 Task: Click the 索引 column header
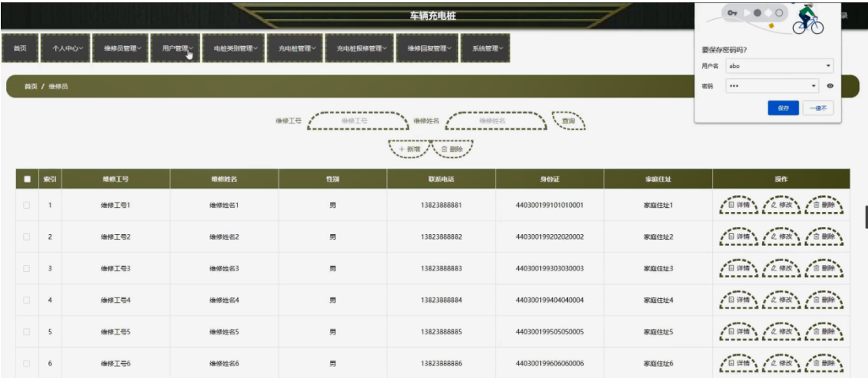point(50,179)
